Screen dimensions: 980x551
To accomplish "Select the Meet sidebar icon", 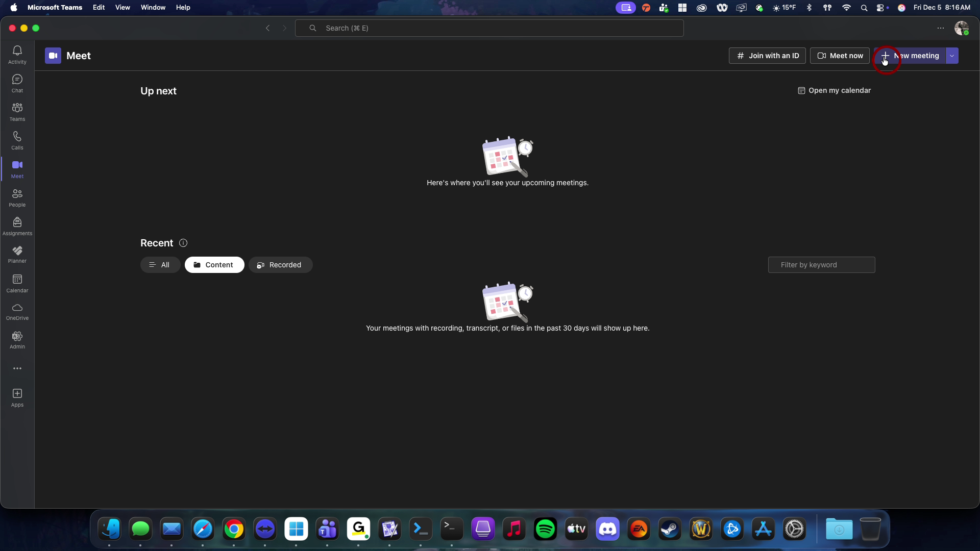I will [x=17, y=169].
